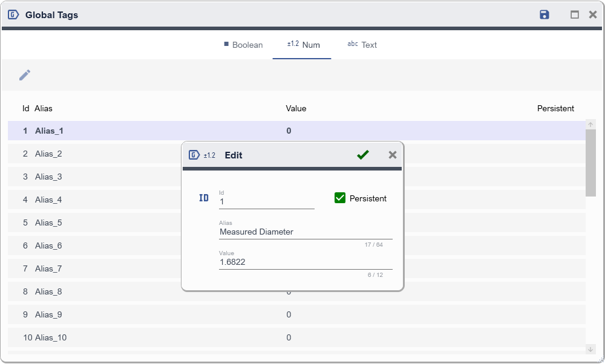
Task: Click scrollbar down arrow in tag list
Action: pos(590,349)
